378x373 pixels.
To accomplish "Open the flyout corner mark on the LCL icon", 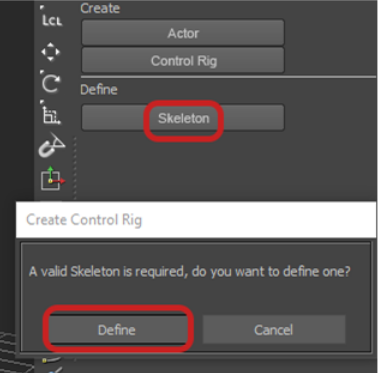I will coord(42,7).
